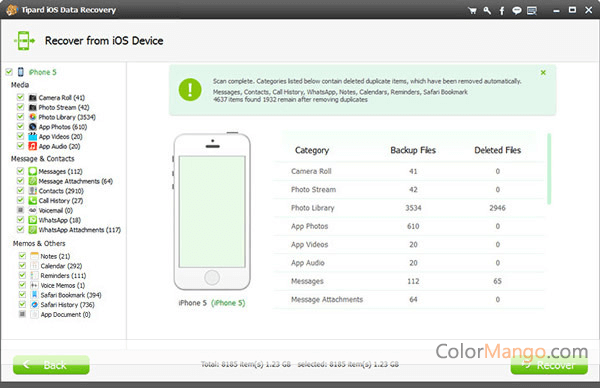Toggle the Messages (112) checkbox

(x=21, y=171)
